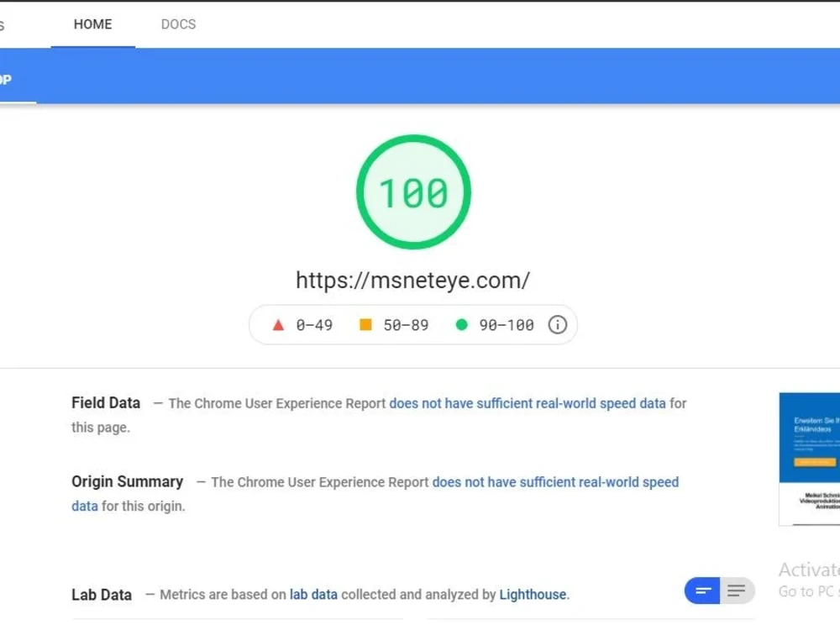The width and height of the screenshot is (840, 630).
Task: Switch to the DOCS tab
Action: (x=178, y=24)
